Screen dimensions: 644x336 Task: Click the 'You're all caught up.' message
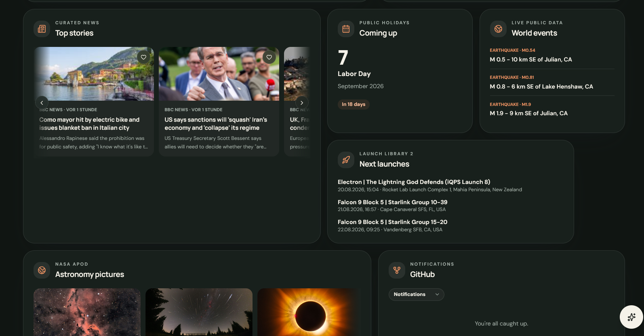click(501, 323)
